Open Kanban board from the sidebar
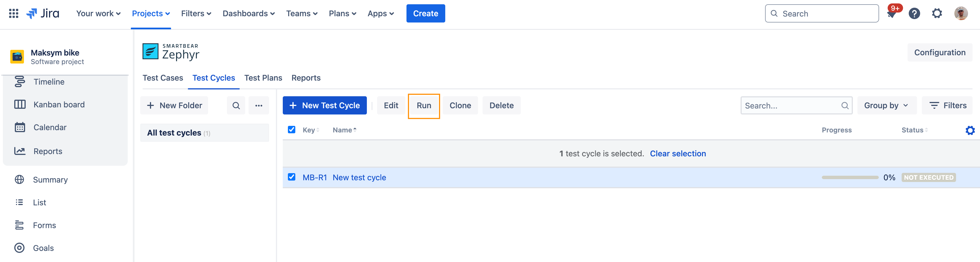This screenshot has width=980, height=262. click(59, 105)
